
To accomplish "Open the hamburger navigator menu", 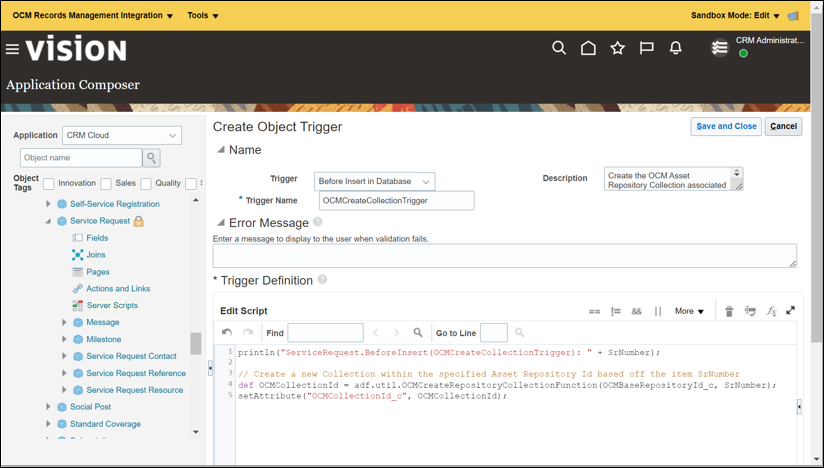I will [x=12, y=49].
